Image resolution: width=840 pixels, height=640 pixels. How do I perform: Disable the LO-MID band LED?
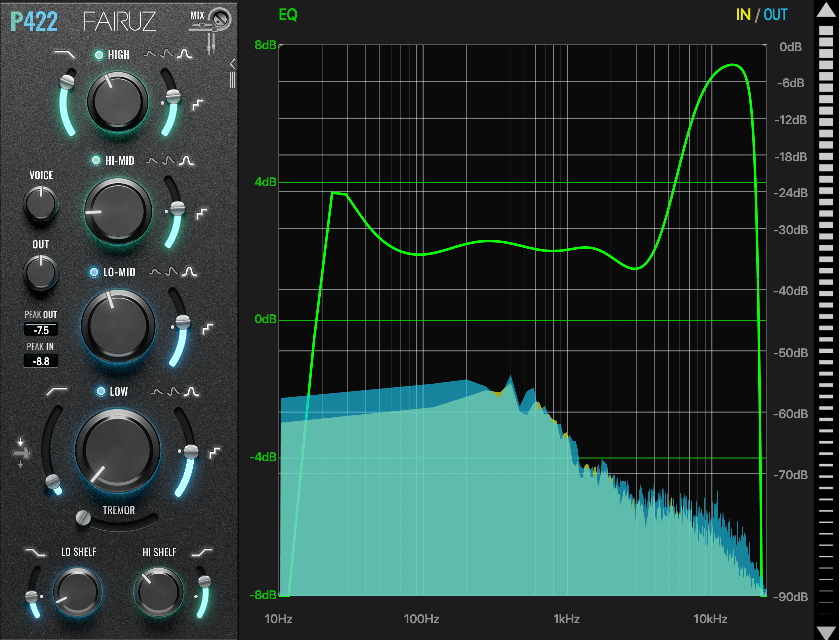[94, 272]
